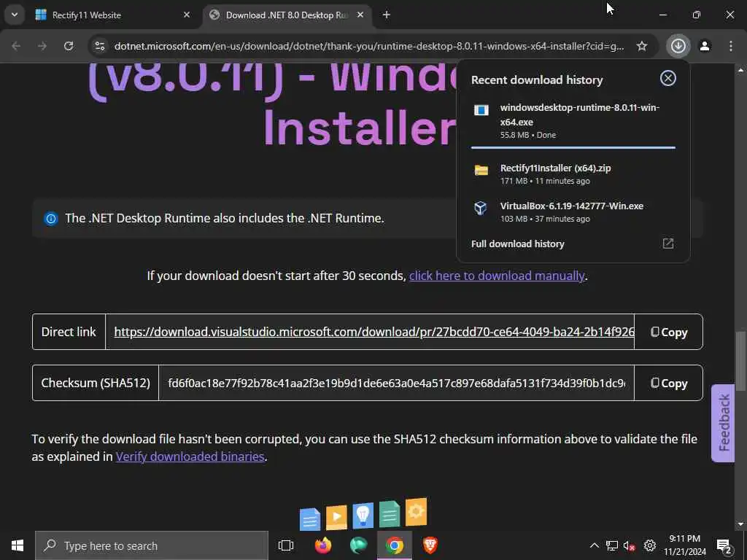Toggle the Chrome downloads toolbar button
This screenshot has height=560, width=747.
[x=678, y=46]
